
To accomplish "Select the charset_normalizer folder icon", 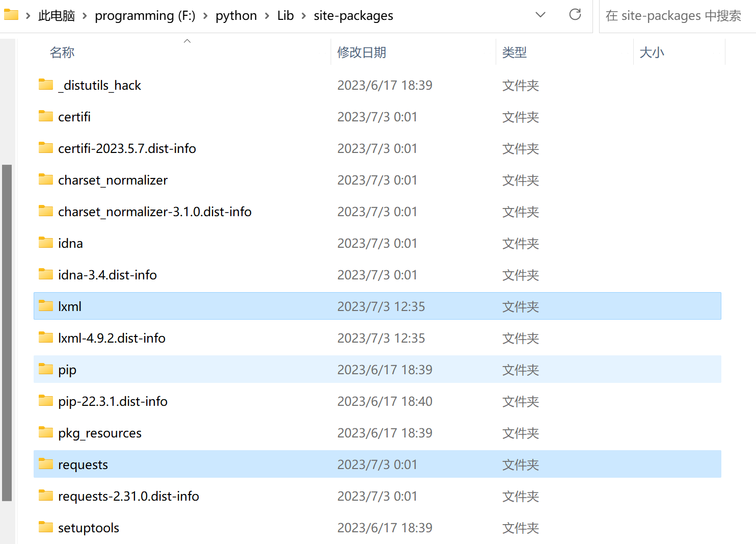I will (x=46, y=179).
